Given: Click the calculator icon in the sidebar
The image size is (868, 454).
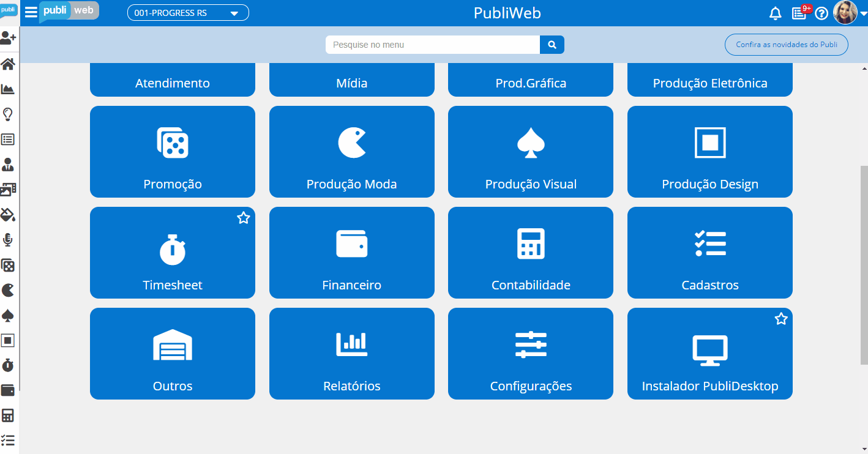Looking at the screenshot, I should (8, 415).
